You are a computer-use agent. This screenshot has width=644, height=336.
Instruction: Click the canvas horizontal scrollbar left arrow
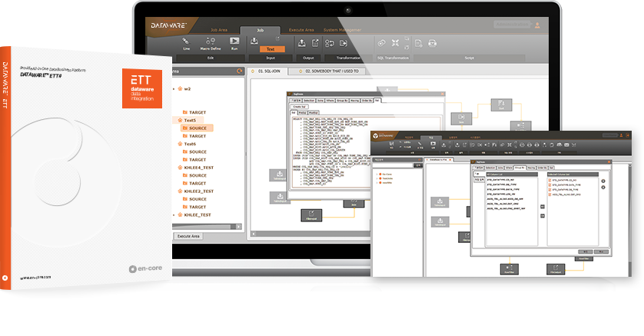[254, 234]
